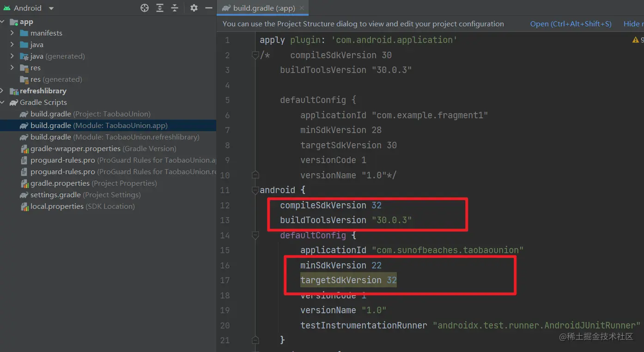Click targetSdkVersion 32 on line 17
This screenshot has width=644, height=352.
pos(348,280)
